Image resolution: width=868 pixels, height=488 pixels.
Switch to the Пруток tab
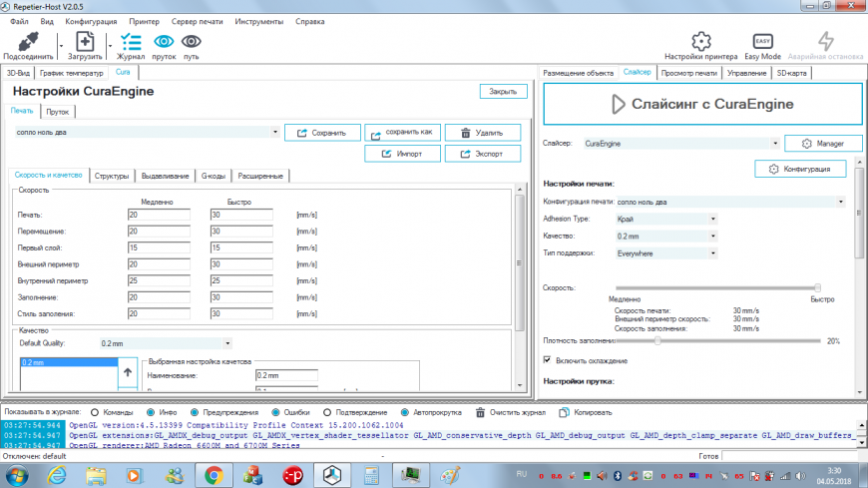tap(58, 112)
